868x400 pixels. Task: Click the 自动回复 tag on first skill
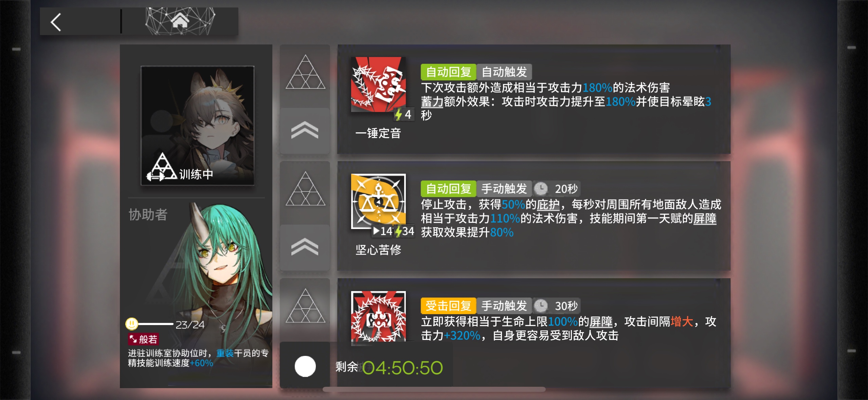pos(448,72)
